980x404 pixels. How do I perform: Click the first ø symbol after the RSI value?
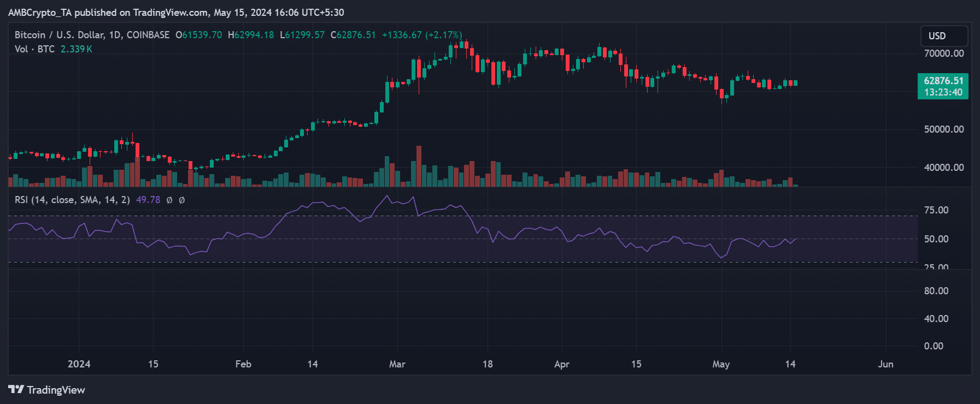pos(169,200)
